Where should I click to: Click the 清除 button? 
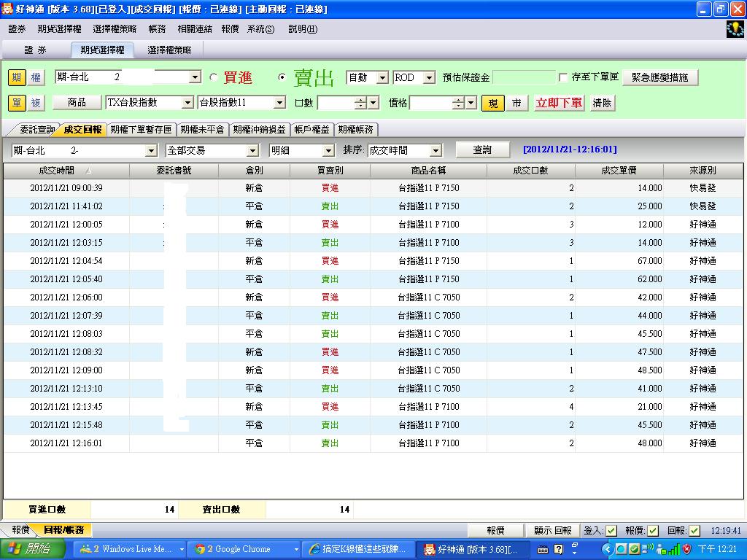[x=602, y=103]
